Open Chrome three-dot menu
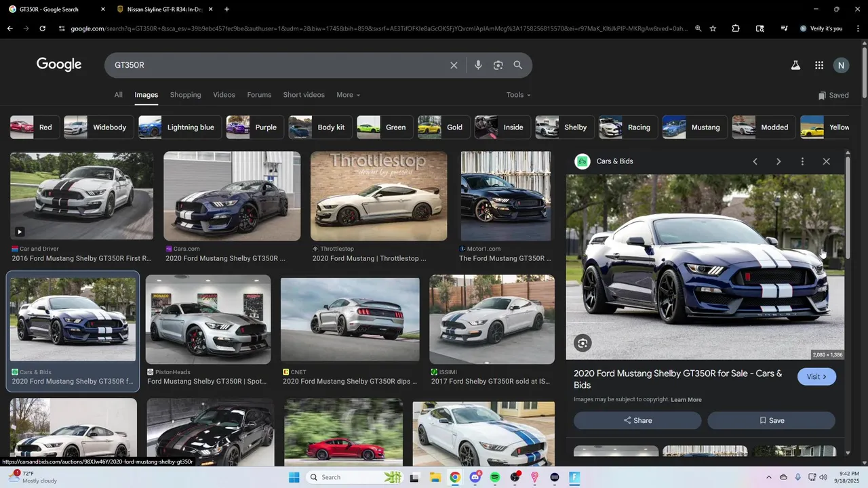This screenshot has width=868, height=488. (857, 28)
